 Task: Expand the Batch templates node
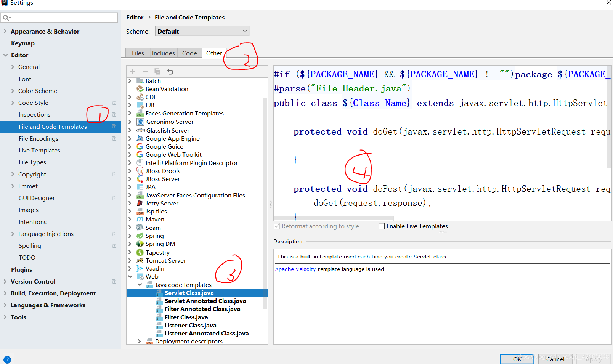click(x=130, y=81)
